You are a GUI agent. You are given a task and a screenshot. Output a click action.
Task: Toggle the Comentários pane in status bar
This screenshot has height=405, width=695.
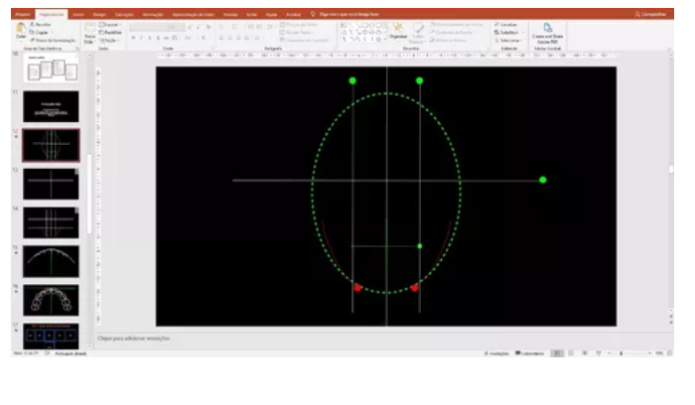pos(530,354)
